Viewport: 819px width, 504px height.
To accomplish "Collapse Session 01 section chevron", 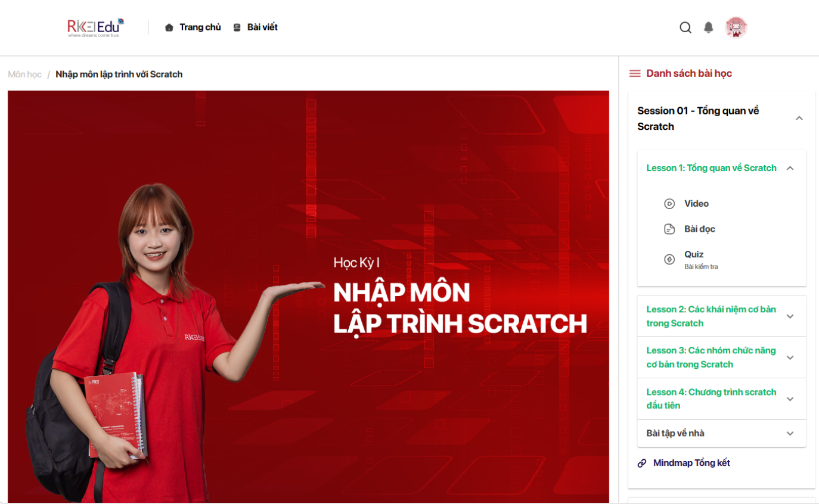I will coord(799,119).
